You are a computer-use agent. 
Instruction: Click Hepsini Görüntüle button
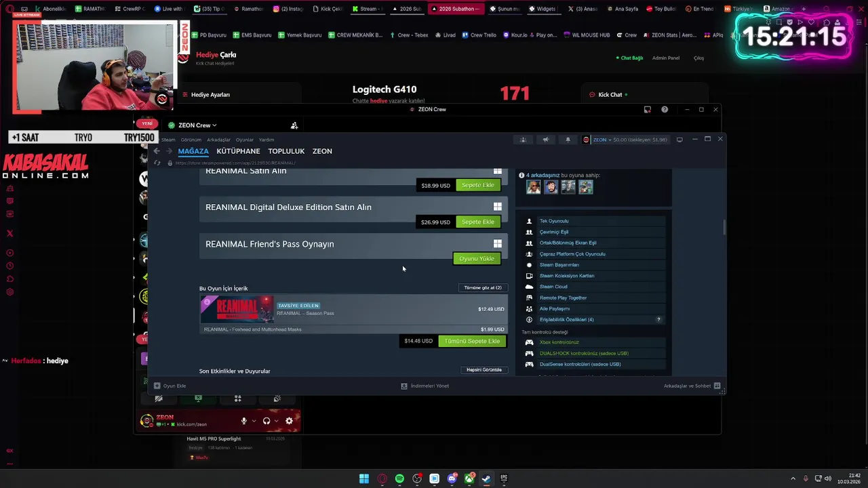click(484, 370)
